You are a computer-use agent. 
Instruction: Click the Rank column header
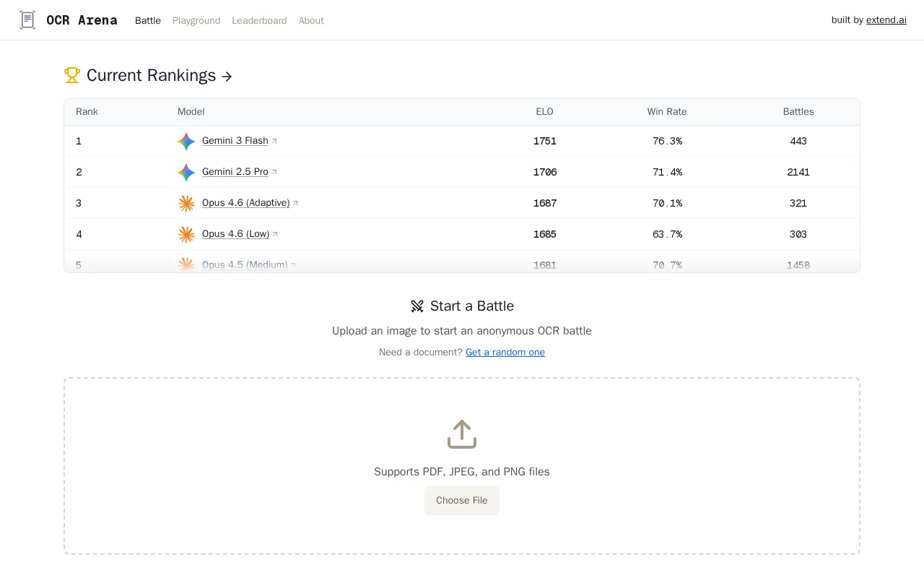[87, 112]
